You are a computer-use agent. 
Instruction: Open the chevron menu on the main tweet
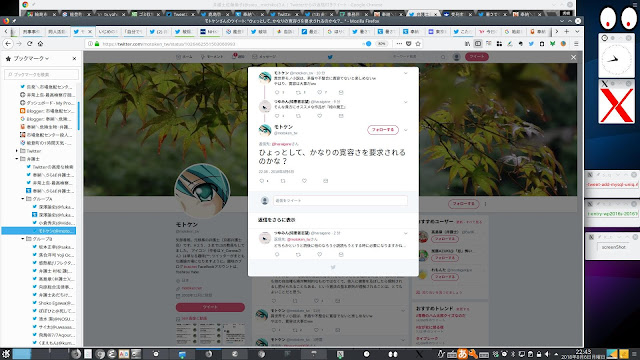click(x=405, y=130)
